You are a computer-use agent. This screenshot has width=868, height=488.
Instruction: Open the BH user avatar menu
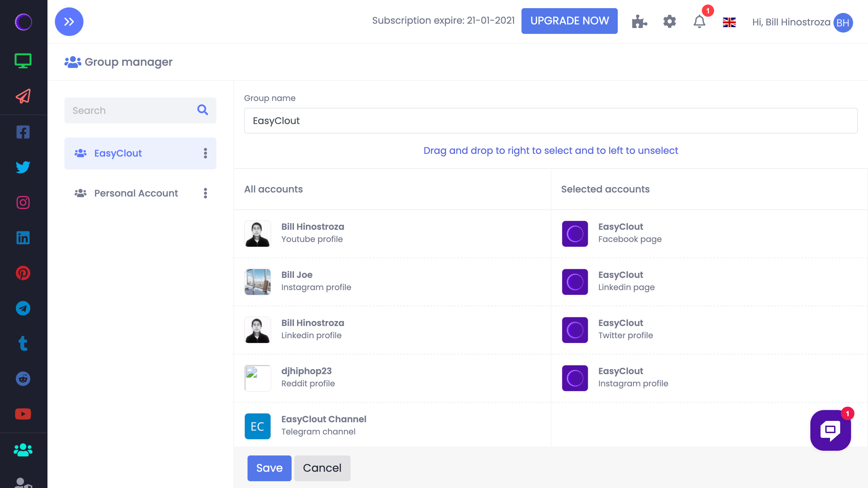[843, 22]
